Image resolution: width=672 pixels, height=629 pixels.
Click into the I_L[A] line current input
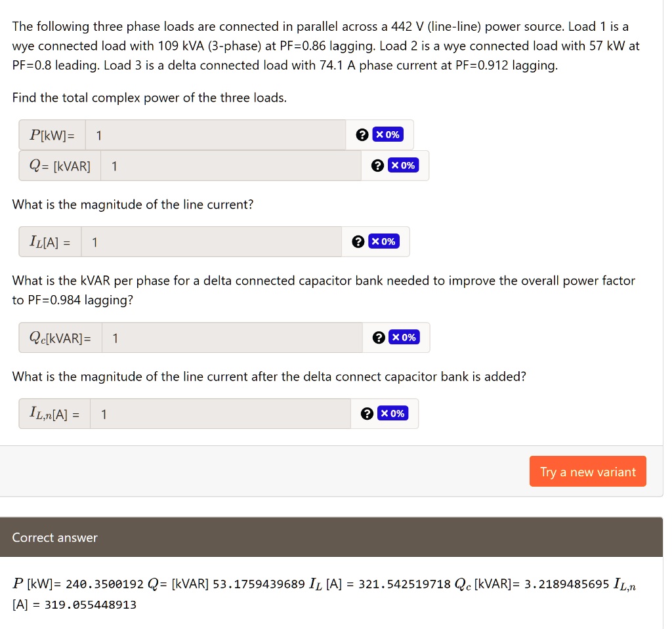[211, 242]
